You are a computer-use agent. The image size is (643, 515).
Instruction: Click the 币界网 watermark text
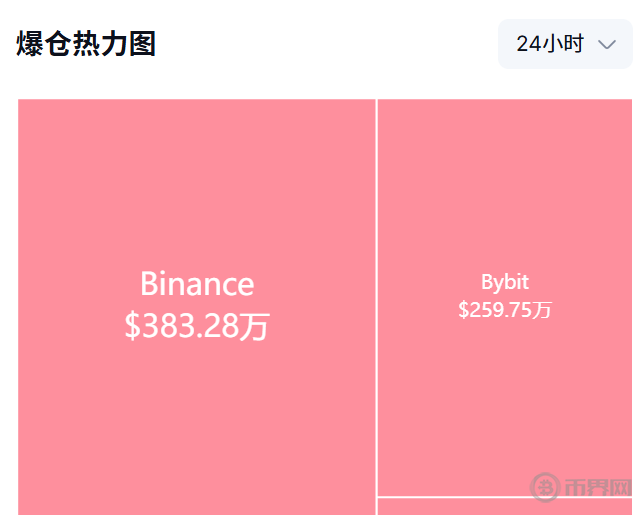point(598,487)
